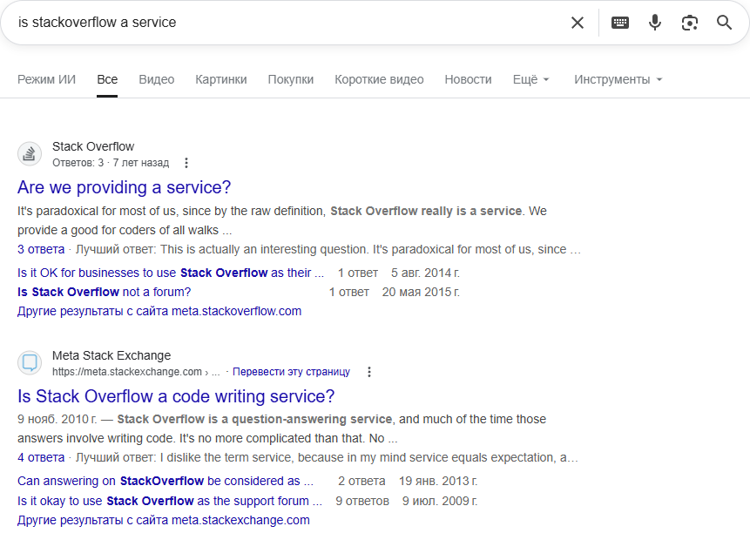750x560 pixels.
Task: Open 'Is Stack Overflow not a forum?' link
Action: point(104,292)
